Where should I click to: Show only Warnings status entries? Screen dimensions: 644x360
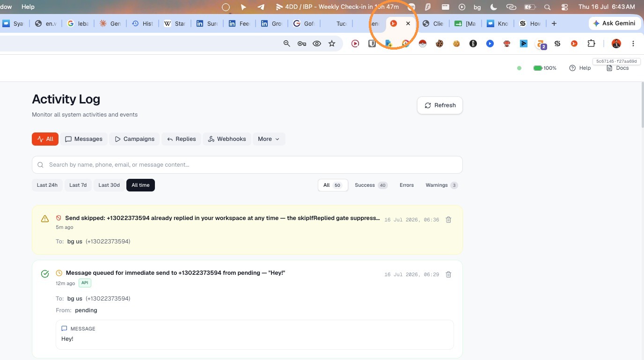click(x=441, y=185)
